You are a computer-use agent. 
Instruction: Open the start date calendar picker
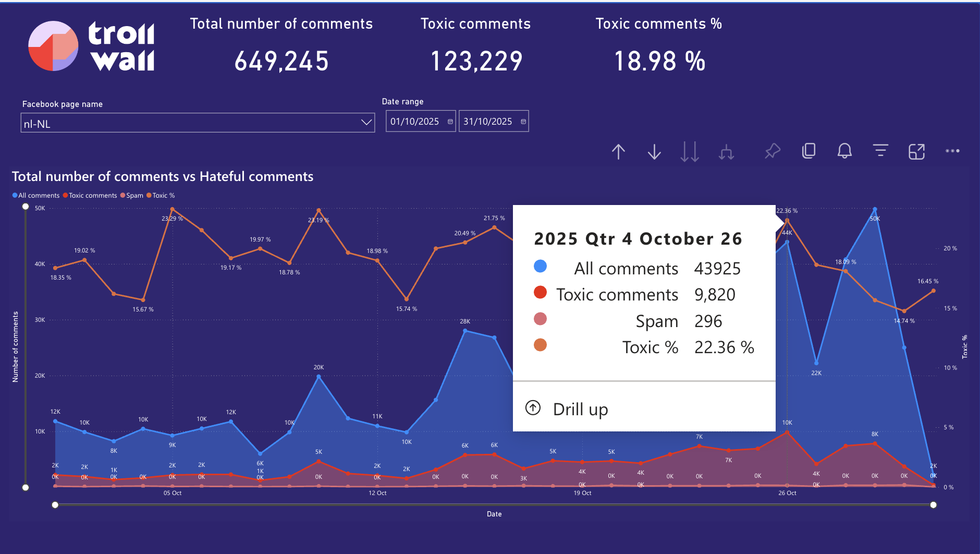point(449,121)
